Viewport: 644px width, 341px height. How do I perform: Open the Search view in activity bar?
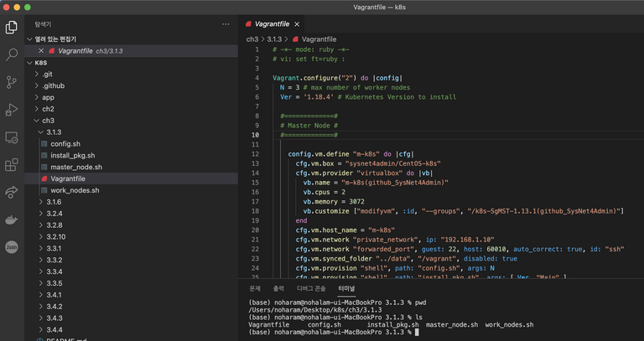pyautogui.click(x=12, y=54)
